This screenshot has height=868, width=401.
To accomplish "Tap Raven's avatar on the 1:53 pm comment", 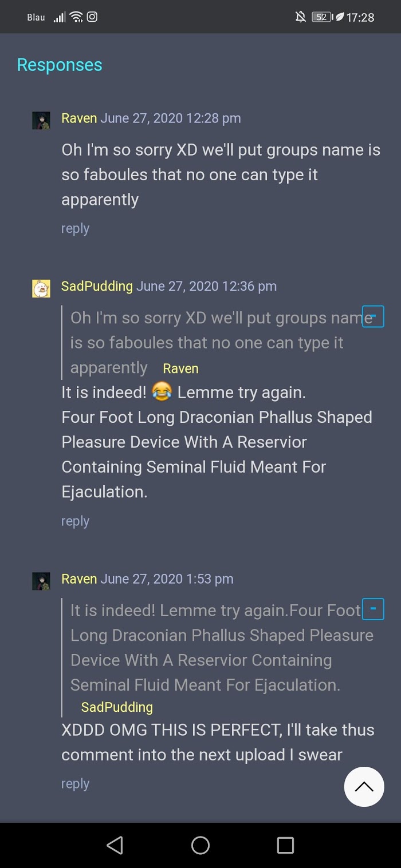I will pyautogui.click(x=41, y=581).
